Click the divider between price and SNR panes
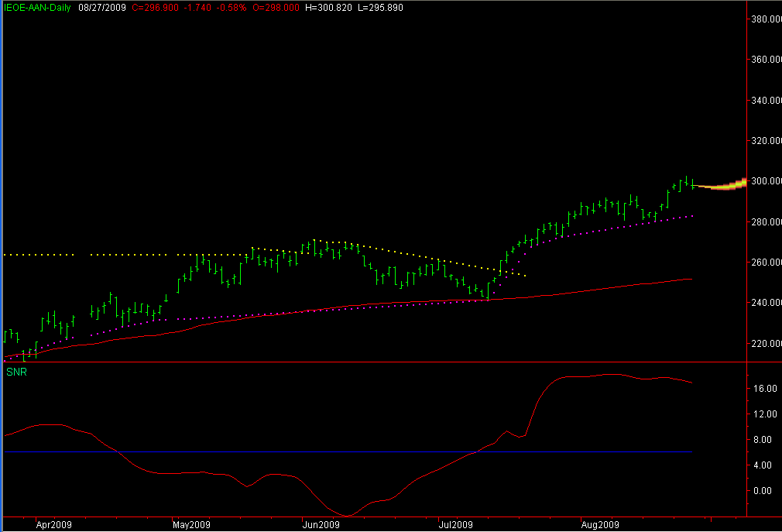This screenshot has width=782, height=532. pyautogui.click(x=372, y=362)
